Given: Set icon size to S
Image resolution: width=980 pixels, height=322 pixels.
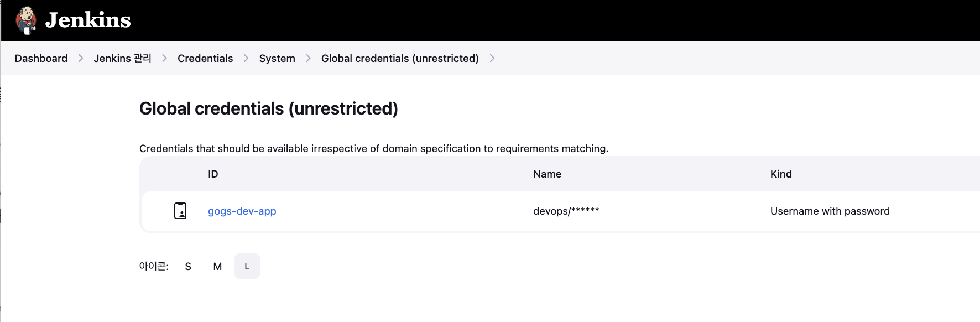Looking at the screenshot, I should coord(188,266).
